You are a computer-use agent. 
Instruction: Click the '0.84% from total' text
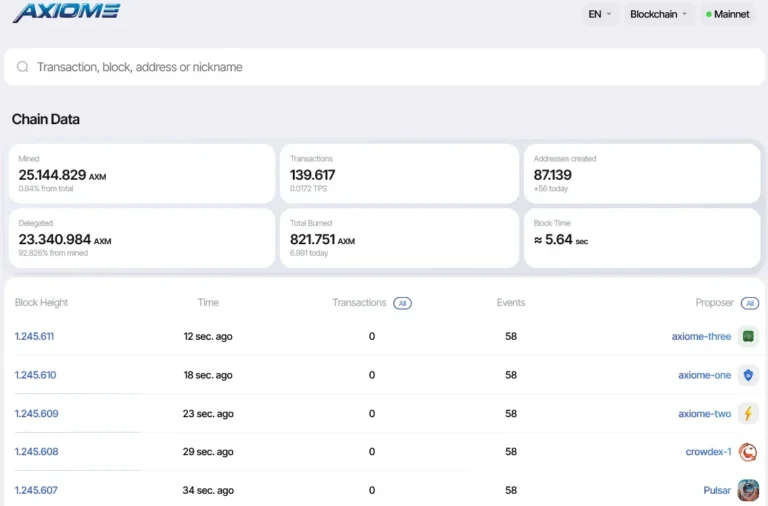click(46, 189)
